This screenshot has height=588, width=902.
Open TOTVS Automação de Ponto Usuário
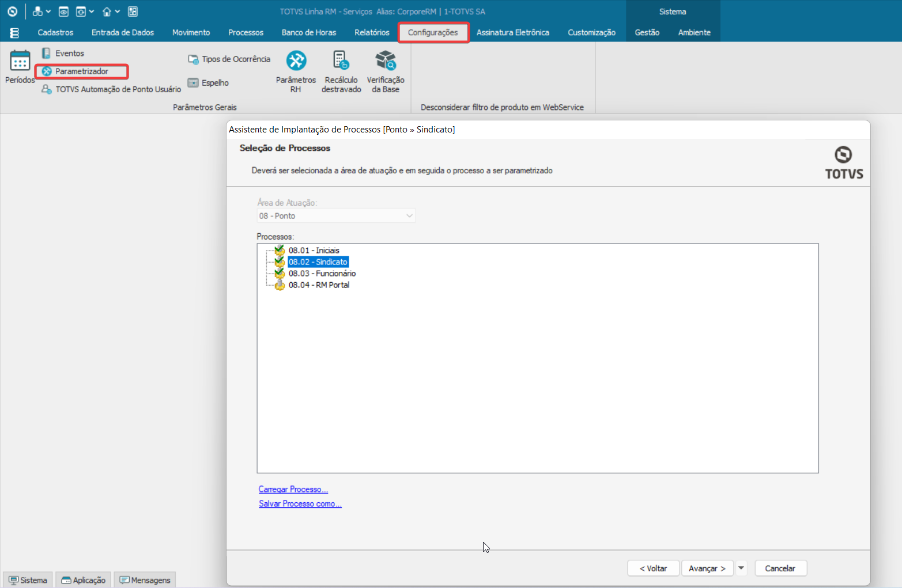(x=111, y=89)
